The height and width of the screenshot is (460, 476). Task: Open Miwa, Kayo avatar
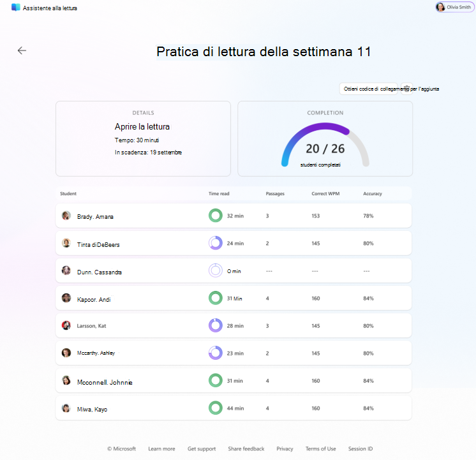[66, 408]
